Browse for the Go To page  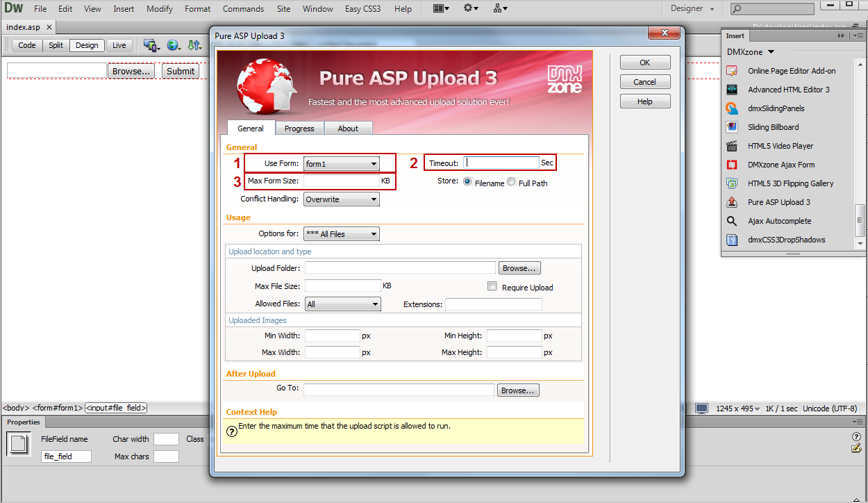[x=518, y=390]
